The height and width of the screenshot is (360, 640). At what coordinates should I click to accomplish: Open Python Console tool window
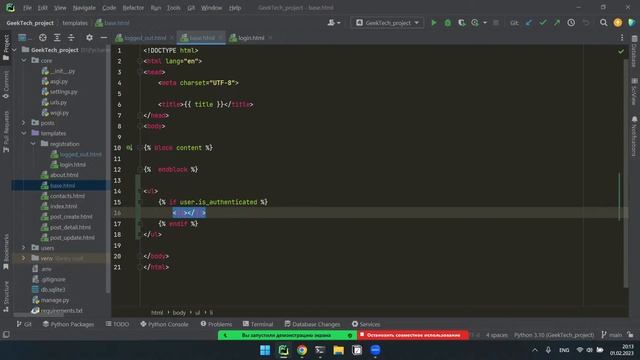[x=164, y=324]
